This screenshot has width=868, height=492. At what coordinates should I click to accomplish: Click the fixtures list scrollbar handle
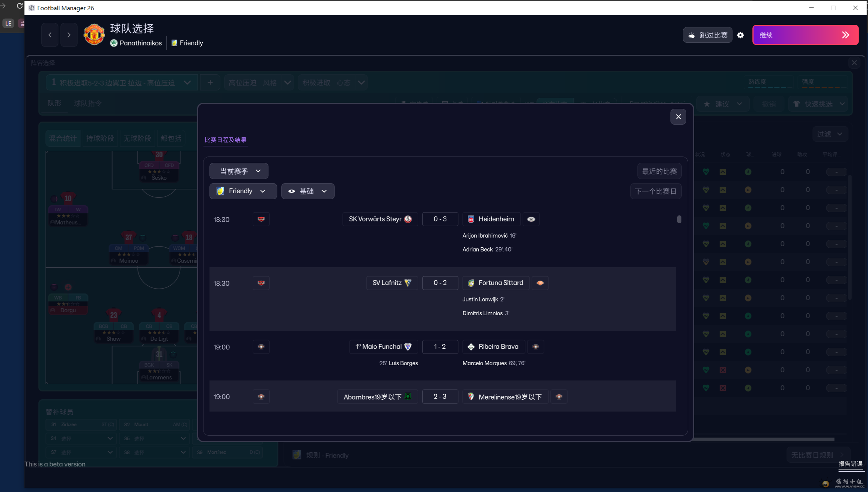point(679,219)
